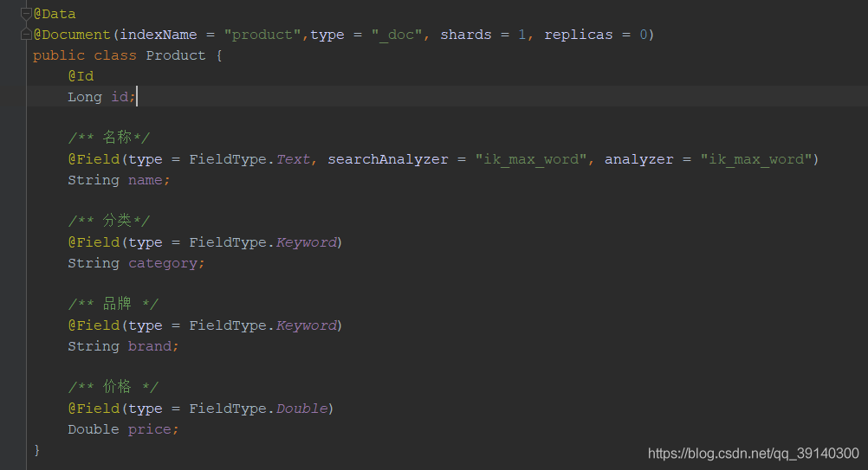Click FieldType.Double in the price annotation
This screenshot has height=470, width=868.
[x=258, y=408]
